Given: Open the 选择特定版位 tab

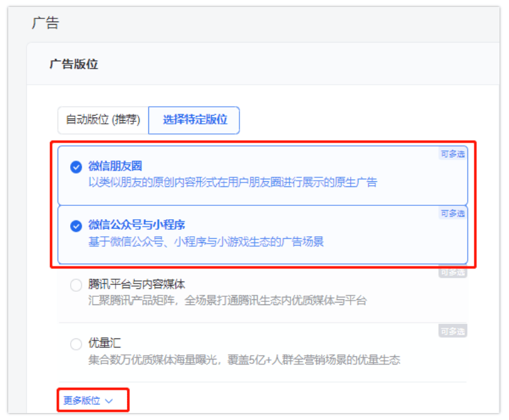Looking at the screenshot, I should tap(193, 120).
